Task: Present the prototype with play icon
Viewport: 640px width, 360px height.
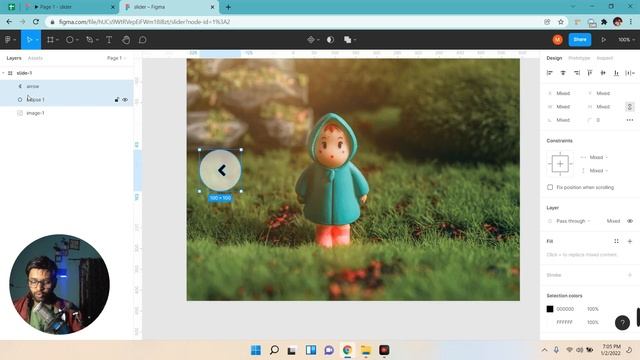Action: point(603,40)
